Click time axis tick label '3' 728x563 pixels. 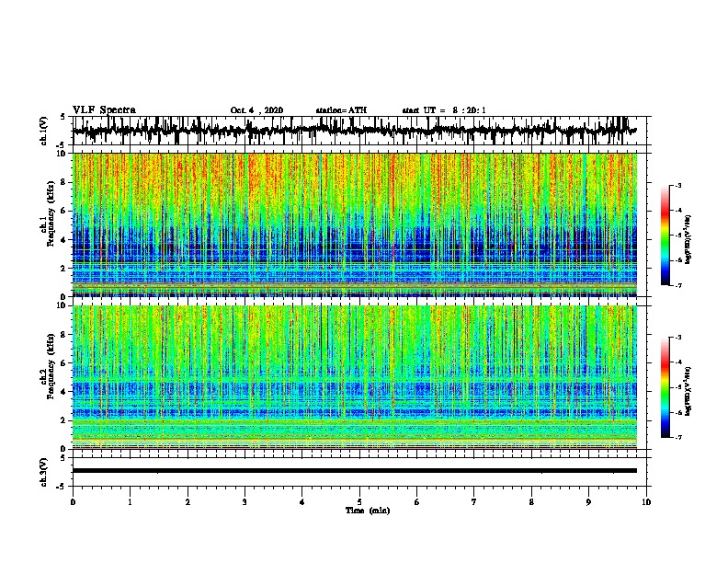245,502
